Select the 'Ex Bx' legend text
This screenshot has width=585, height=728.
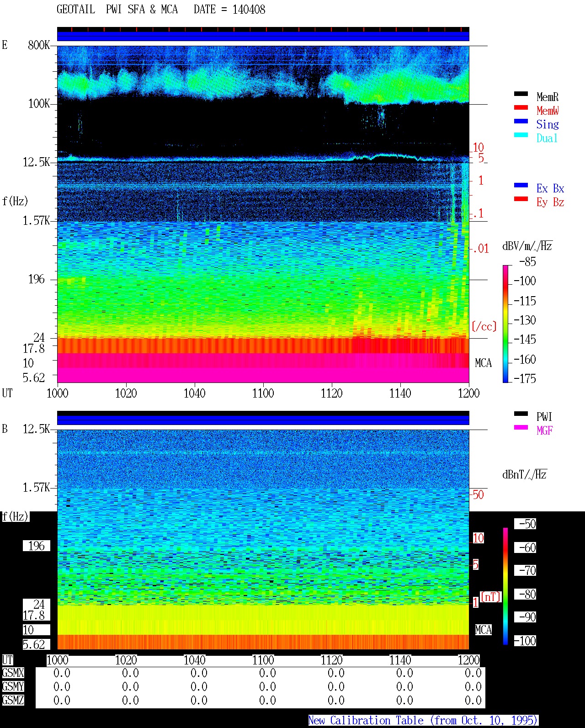point(550,188)
